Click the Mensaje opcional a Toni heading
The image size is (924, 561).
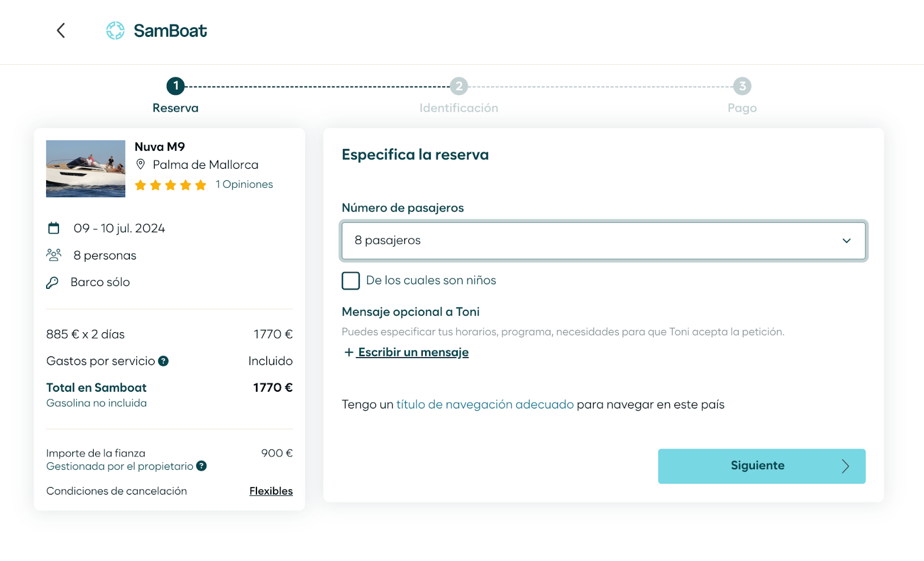click(411, 312)
